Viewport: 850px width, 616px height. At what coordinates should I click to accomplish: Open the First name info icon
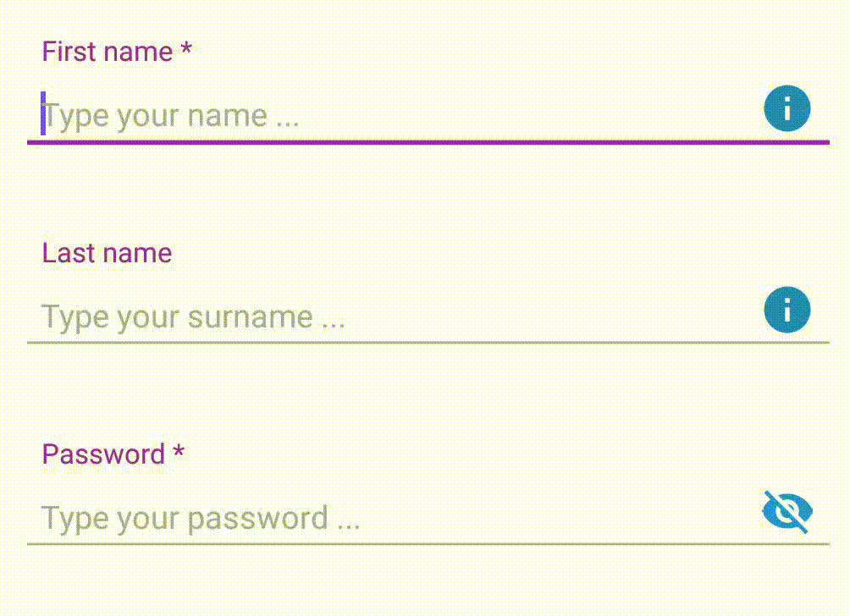[x=787, y=108]
